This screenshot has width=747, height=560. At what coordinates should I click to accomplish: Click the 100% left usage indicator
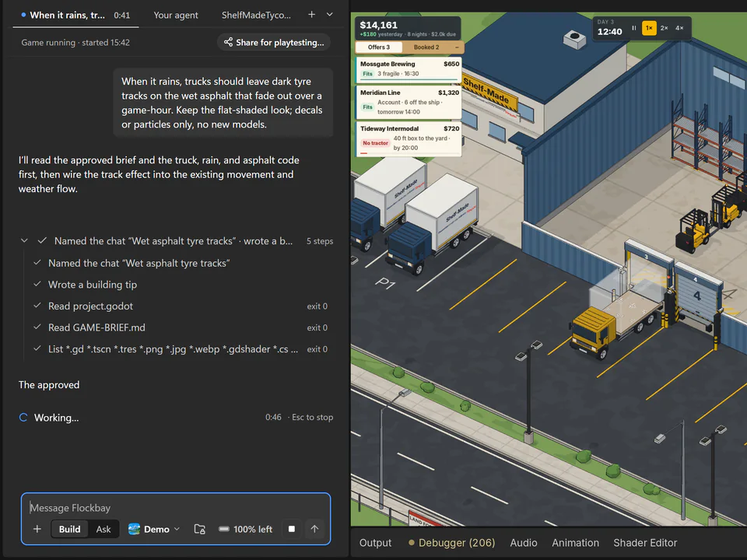[x=245, y=529]
